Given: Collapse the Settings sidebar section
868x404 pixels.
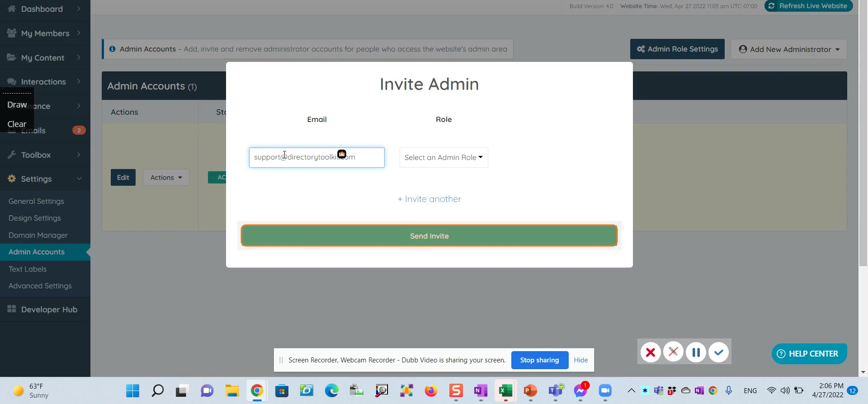Looking at the screenshot, I should (x=45, y=179).
